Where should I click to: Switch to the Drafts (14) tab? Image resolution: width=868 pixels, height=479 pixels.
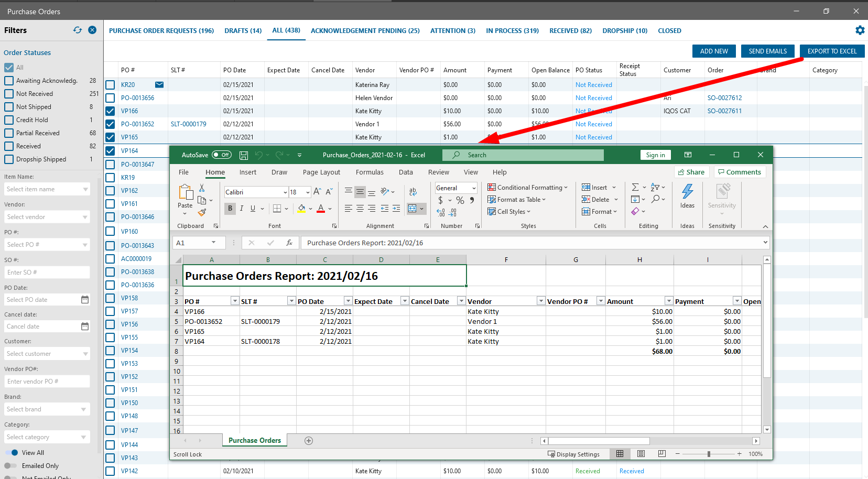[243, 31]
